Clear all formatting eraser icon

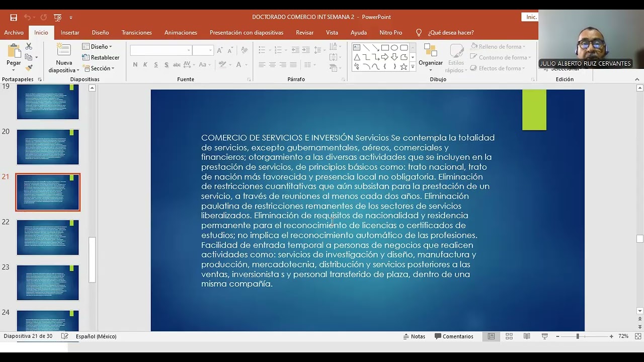click(244, 50)
